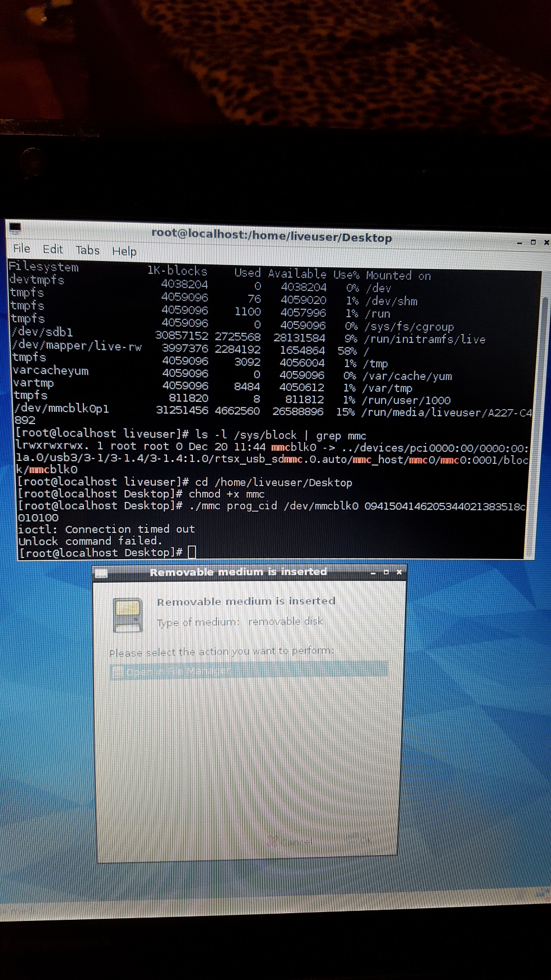Click the terminal title bar

pyautogui.click(x=271, y=235)
